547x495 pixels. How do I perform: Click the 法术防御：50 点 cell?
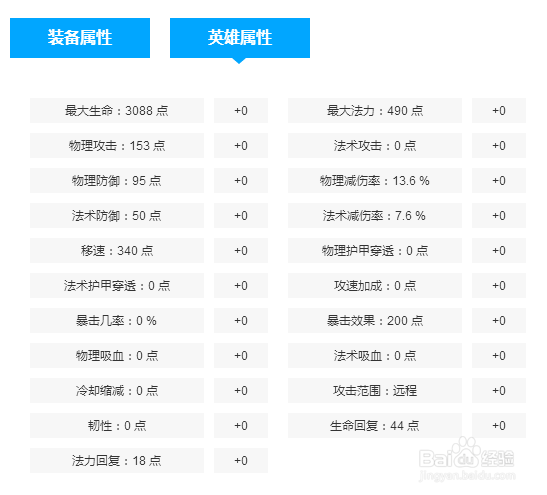[117, 216]
